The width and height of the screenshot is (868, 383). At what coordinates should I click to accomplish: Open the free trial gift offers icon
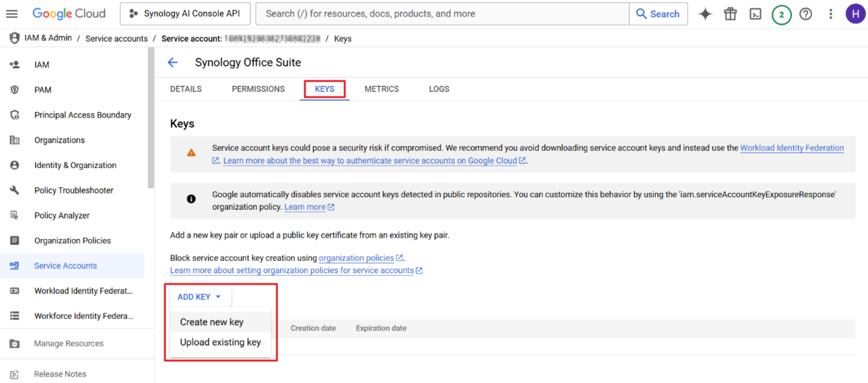[730, 13]
